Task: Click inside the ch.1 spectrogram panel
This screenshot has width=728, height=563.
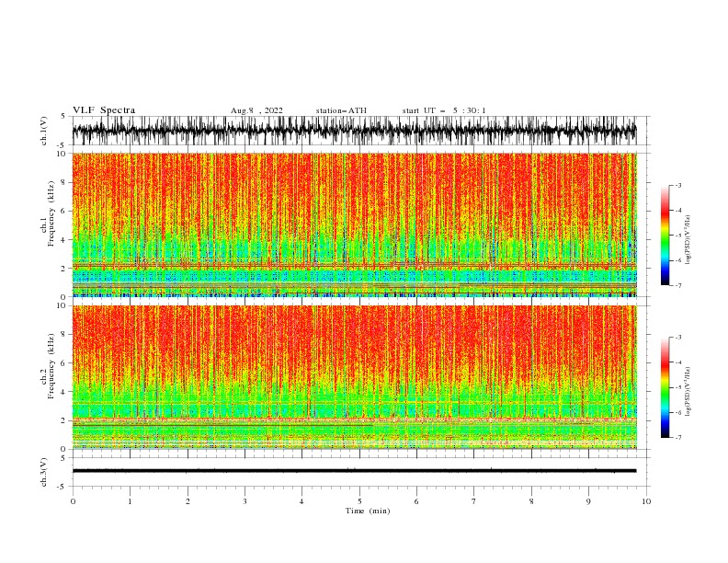Action: pos(354,224)
